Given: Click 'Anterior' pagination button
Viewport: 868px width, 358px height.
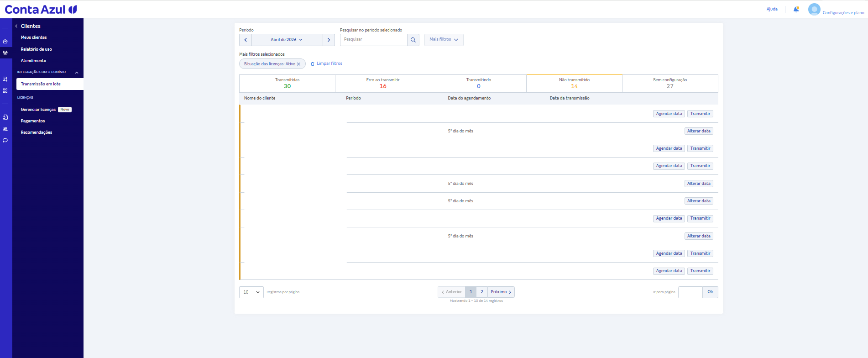Looking at the screenshot, I should coord(451,292).
